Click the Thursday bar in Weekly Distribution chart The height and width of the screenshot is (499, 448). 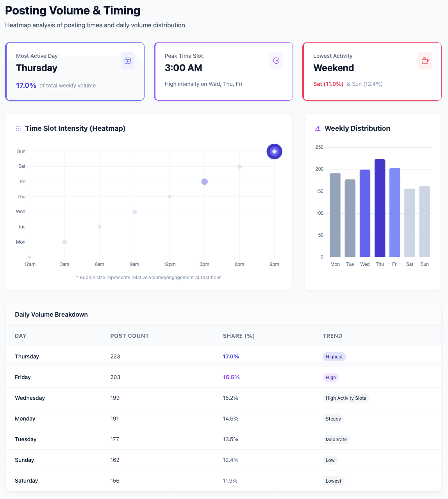[x=380, y=208]
